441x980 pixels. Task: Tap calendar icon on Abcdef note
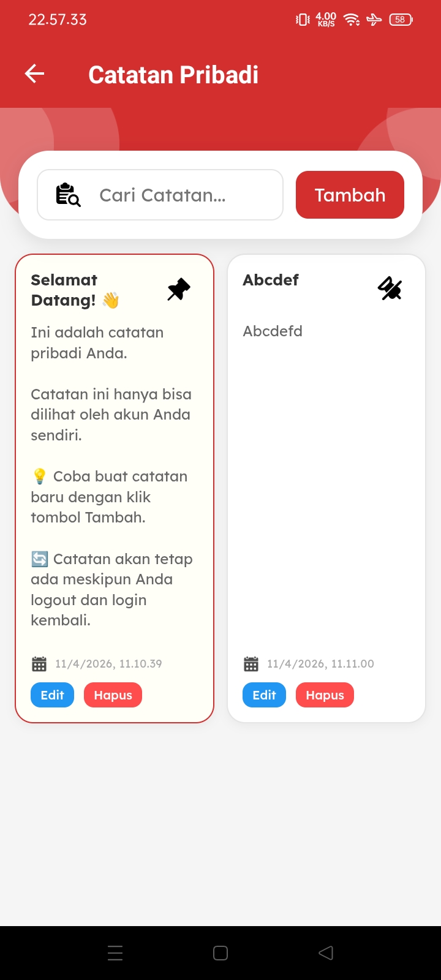tap(251, 664)
